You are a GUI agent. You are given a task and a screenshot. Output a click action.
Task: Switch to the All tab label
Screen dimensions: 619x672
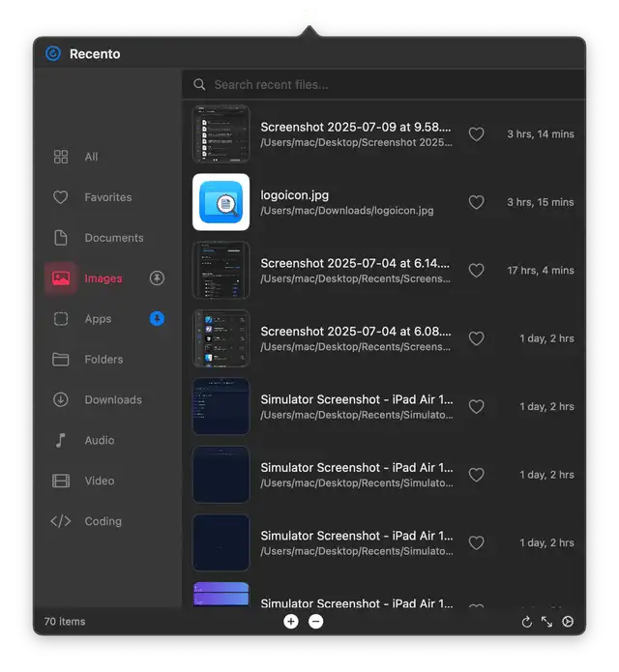click(91, 157)
